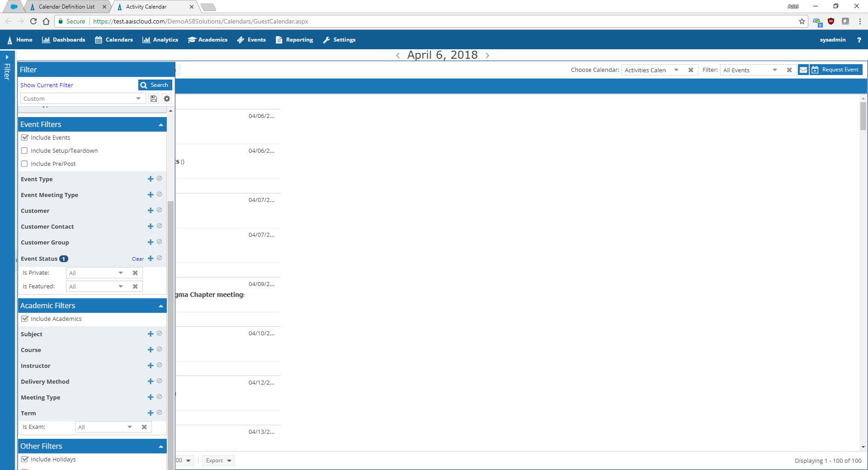Open the All Events filter dropdown
868x470 pixels.
pos(775,70)
